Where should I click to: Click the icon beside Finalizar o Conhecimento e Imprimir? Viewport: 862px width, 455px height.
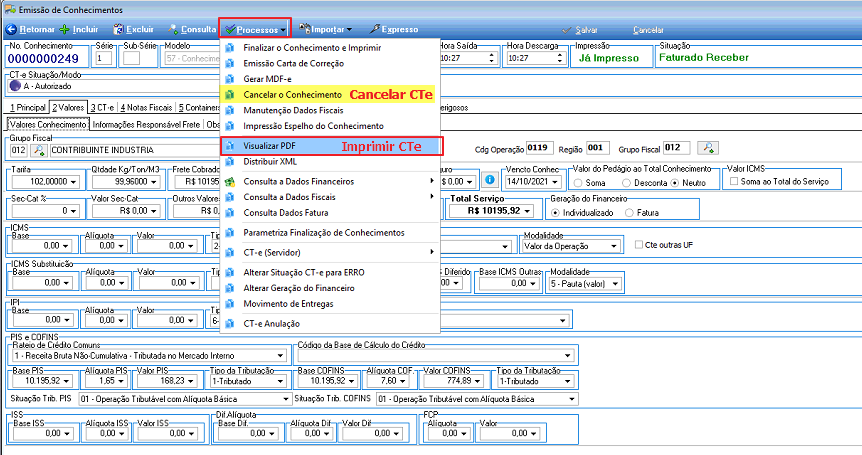pyautogui.click(x=230, y=48)
